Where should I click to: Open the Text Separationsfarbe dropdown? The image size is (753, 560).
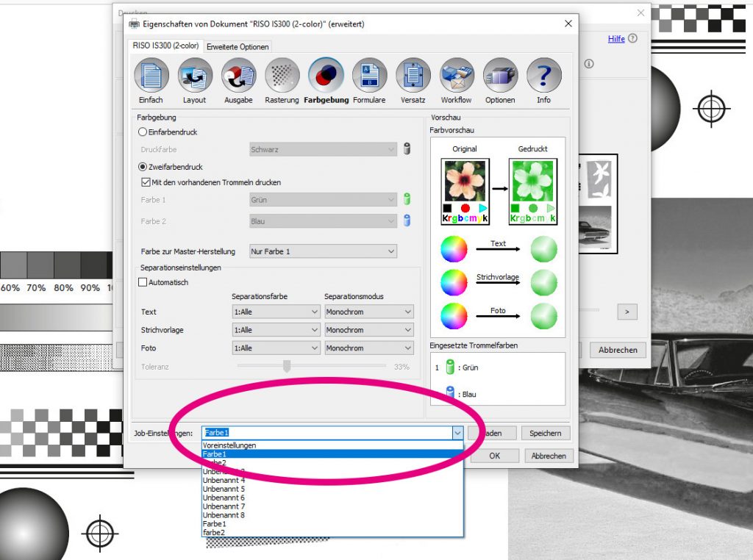point(276,312)
